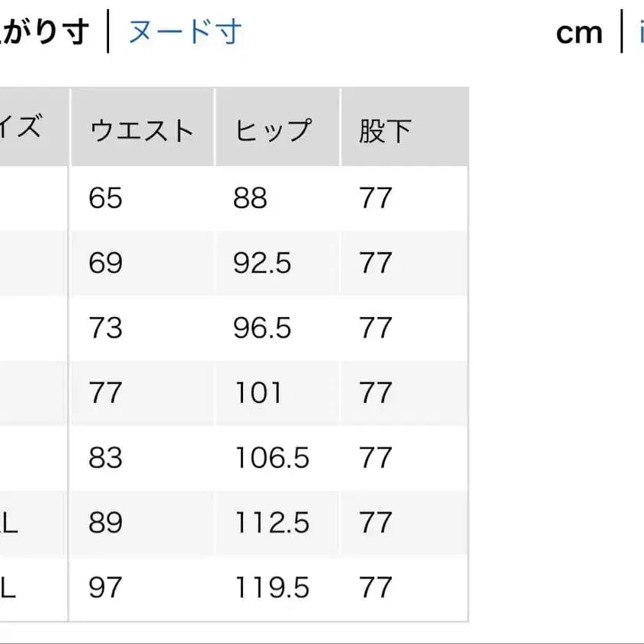Select the サイズ header cell
This screenshot has width=644, height=644.
tap(23, 128)
